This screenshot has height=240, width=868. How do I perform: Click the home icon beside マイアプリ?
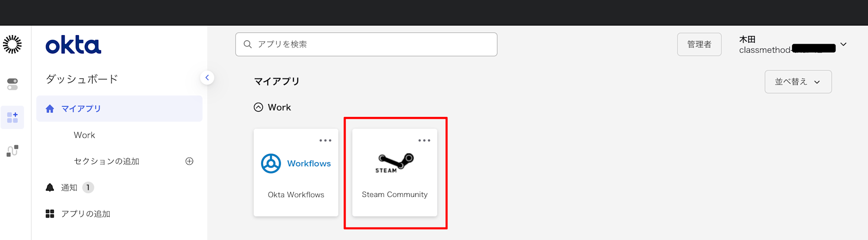point(50,109)
